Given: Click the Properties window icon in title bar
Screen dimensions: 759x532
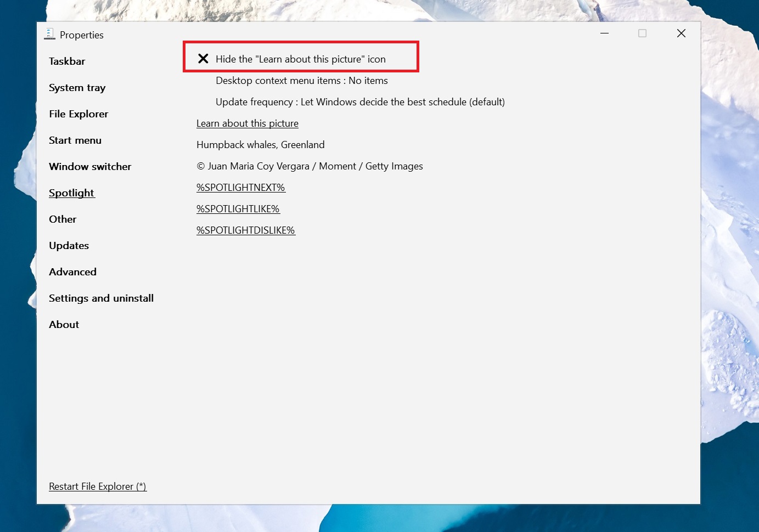Looking at the screenshot, I should coord(49,33).
